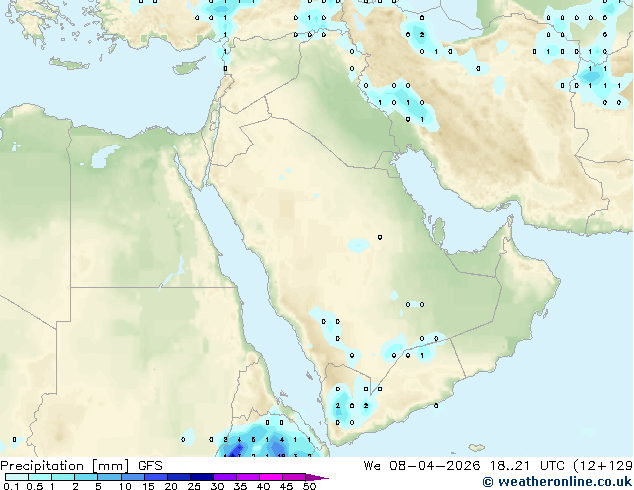This screenshot has width=634, height=490.
Task: Click the 5–10 mm legend color box
Action: [110, 477]
